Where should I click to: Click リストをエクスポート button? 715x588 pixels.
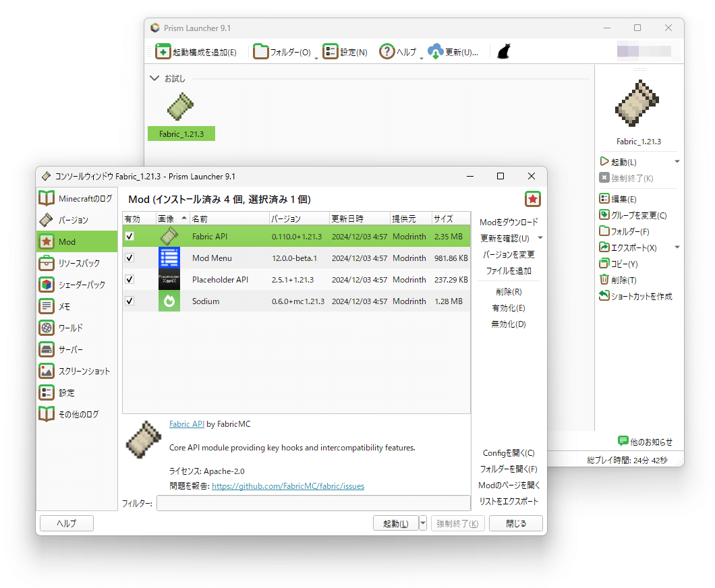click(509, 502)
